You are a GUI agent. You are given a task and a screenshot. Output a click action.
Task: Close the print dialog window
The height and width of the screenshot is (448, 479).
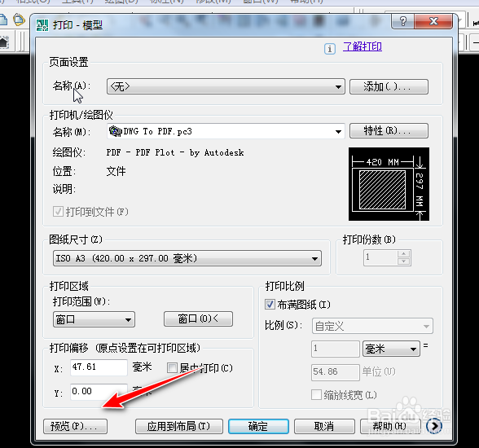[x=433, y=22]
